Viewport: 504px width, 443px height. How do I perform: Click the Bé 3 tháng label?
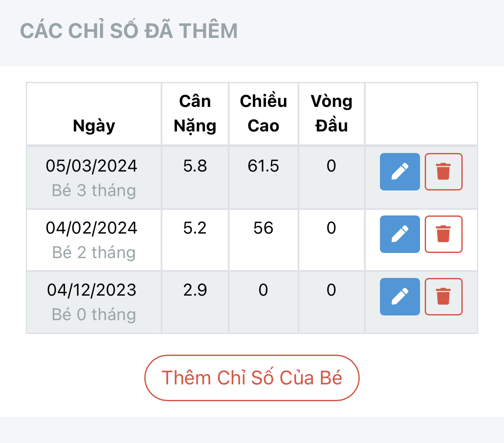click(93, 190)
